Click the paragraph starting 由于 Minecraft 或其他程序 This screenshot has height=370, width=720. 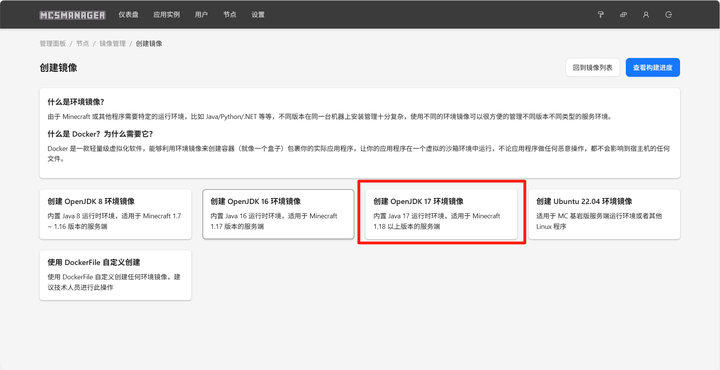(330, 117)
